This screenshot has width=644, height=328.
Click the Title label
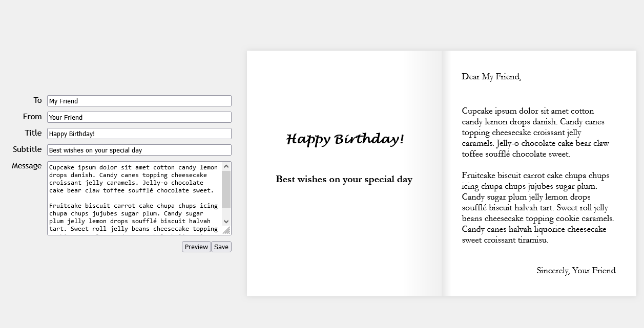coord(33,133)
